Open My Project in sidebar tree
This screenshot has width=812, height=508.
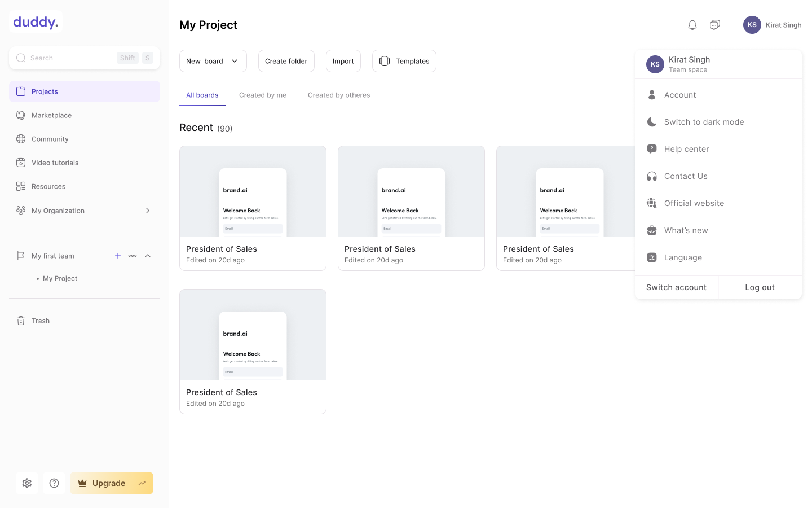pos(60,278)
